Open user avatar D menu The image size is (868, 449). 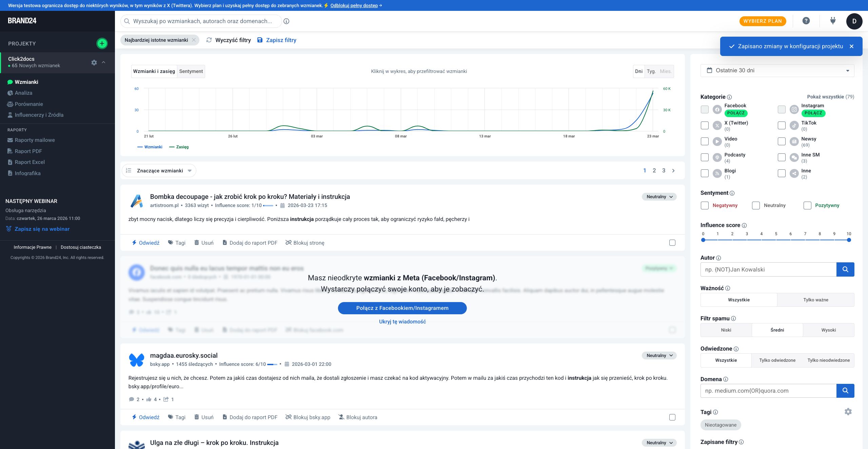coord(854,21)
